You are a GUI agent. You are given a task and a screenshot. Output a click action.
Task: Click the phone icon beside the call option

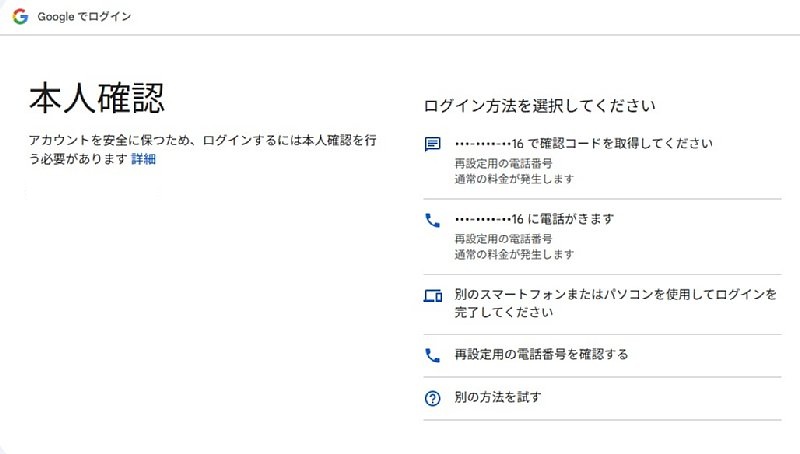click(x=433, y=220)
